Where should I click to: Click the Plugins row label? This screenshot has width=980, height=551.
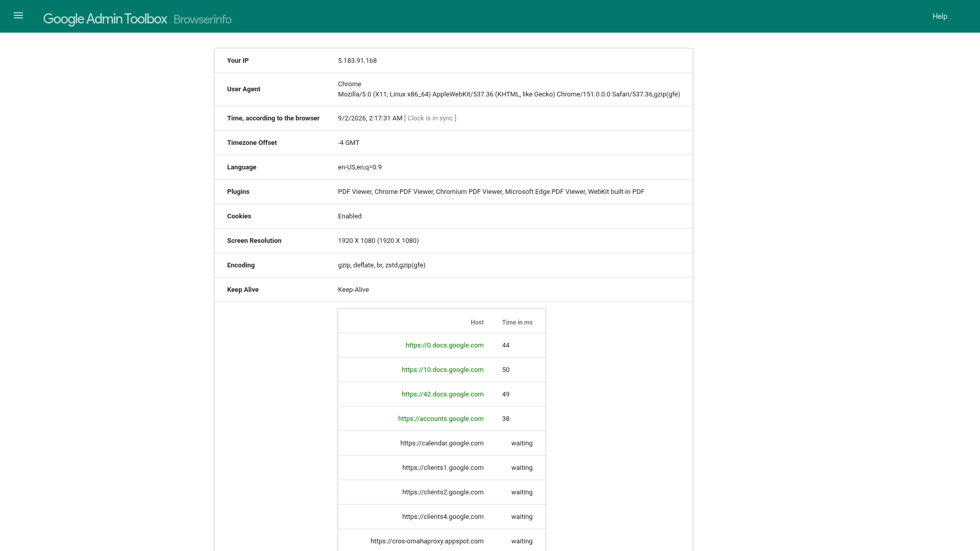tap(238, 192)
